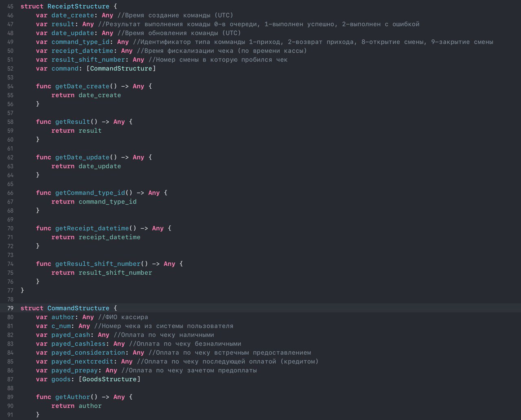Click comment ending 'последующей оплатой (кредитом)'
The image size is (521, 420).
[228, 361]
